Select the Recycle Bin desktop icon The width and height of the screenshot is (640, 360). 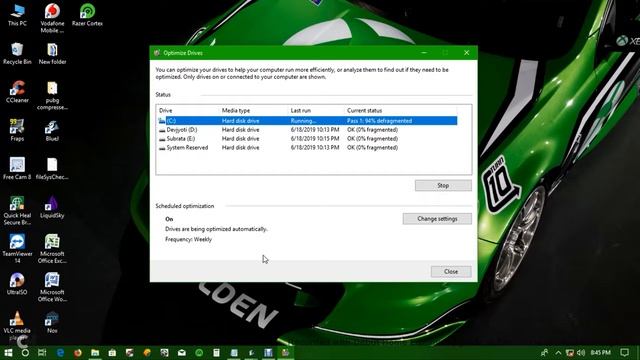click(x=17, y=53)
